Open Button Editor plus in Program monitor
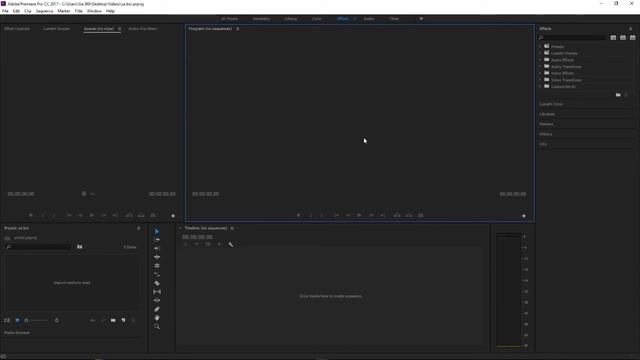 pos(524,216)
